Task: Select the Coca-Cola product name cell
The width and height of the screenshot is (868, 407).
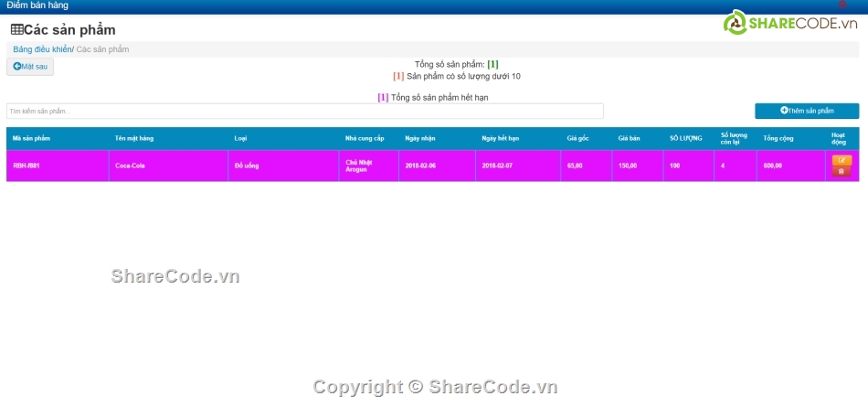Action: pos(130,166)
